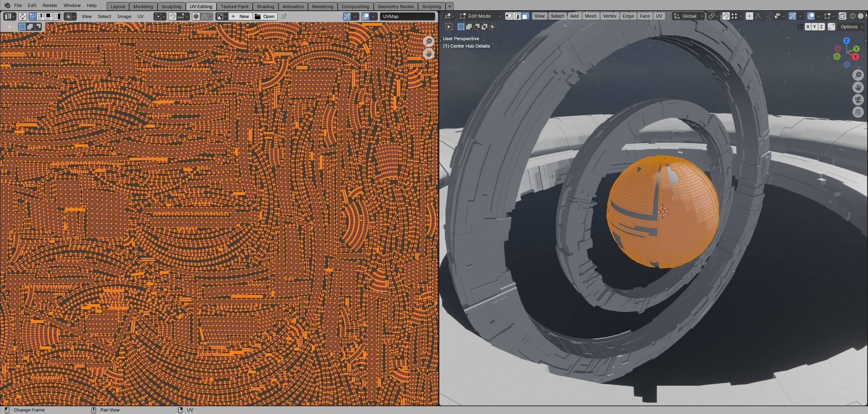This screenshot has height=414, width=868.
Task: Toggle proportional editing in UV editor
Action: (196, 16)
